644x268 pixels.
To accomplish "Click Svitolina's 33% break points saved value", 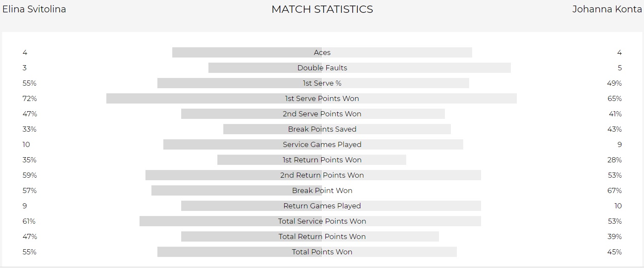I will tap(30, 129).
